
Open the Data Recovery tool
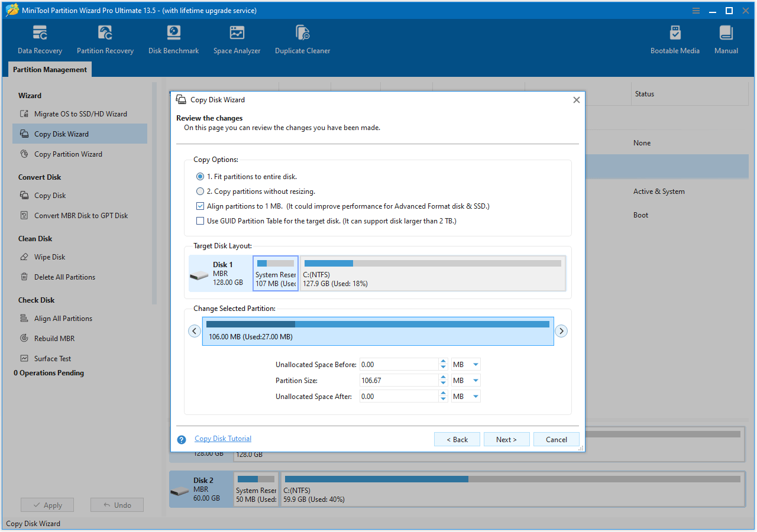[39, 38]
